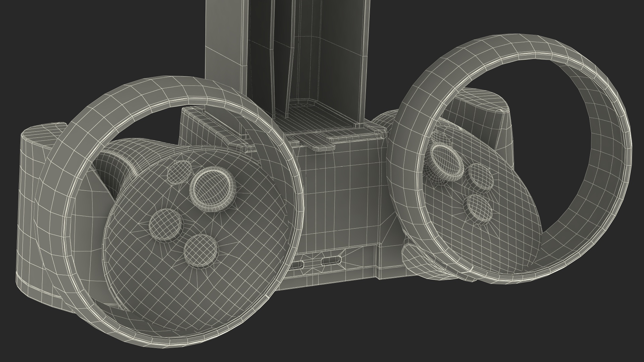Click the left controller's thumbstick
This screenshot has height=362, width=644.
coord(213,189)
